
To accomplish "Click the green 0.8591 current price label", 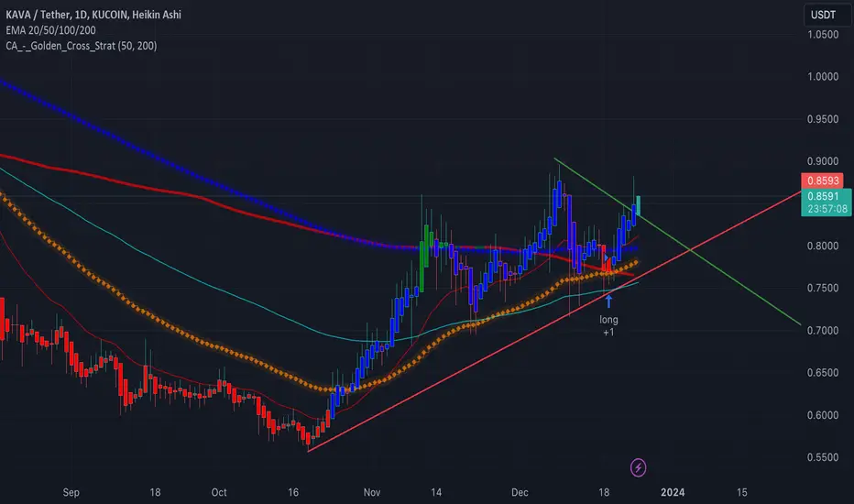I will pos(823,196).
